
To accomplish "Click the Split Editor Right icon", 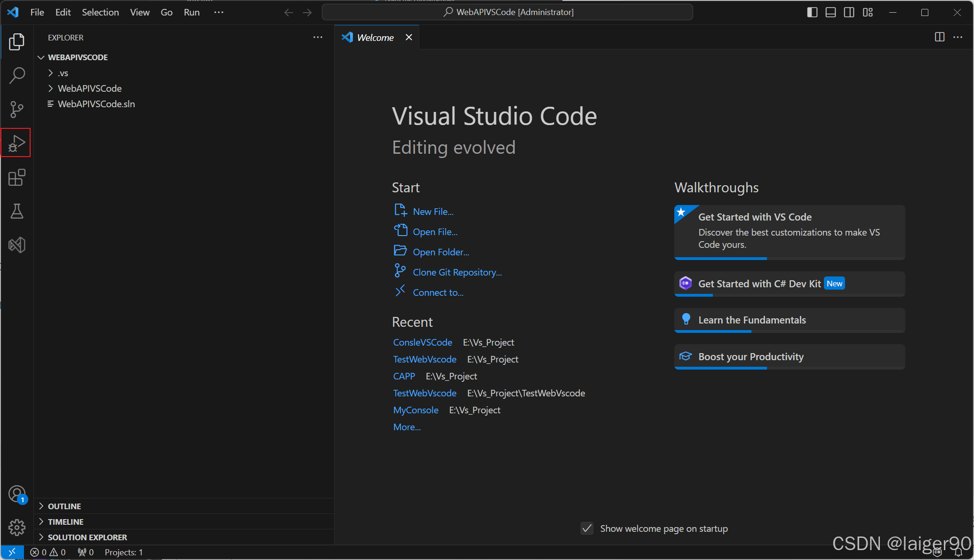I will pos(939,37).
